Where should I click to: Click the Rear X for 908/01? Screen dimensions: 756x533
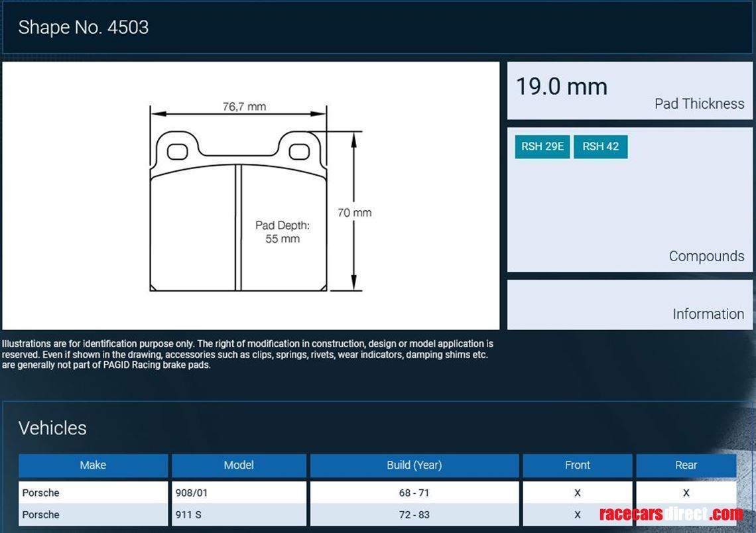tap(686, 493)
